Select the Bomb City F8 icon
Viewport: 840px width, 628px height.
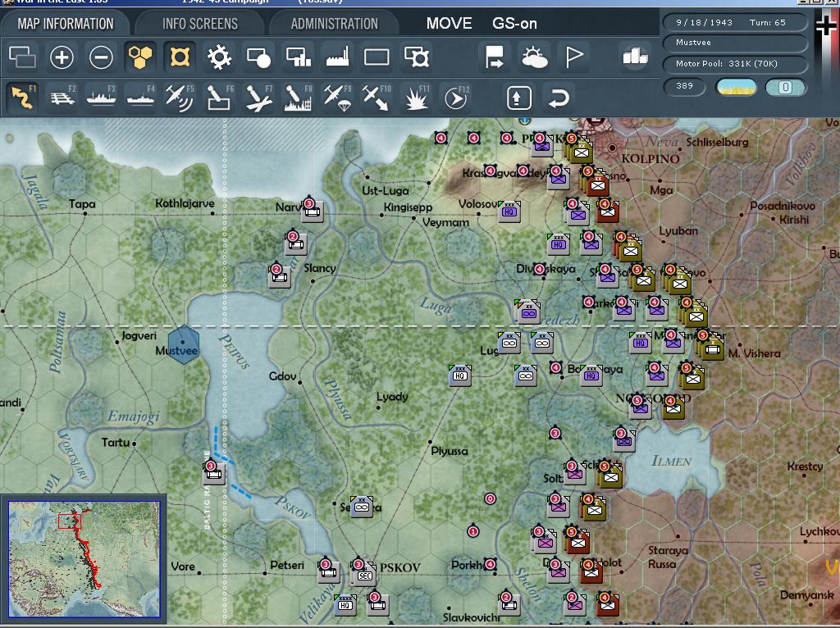299,98
